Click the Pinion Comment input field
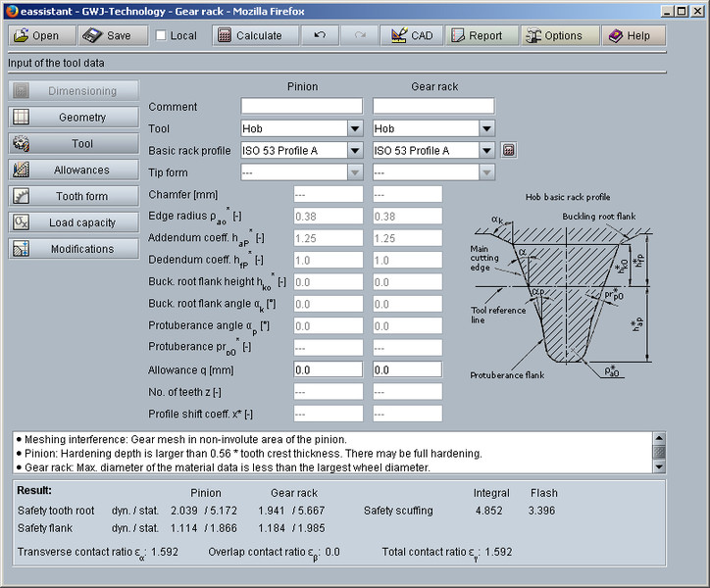This screenshot has height=588, width=710. pyautogui.click(x=301, y=106)
